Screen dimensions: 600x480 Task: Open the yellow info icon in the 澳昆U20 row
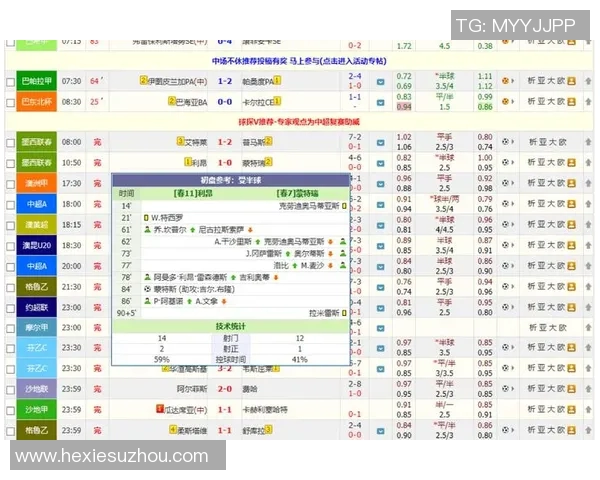click(x=571, y=245)
